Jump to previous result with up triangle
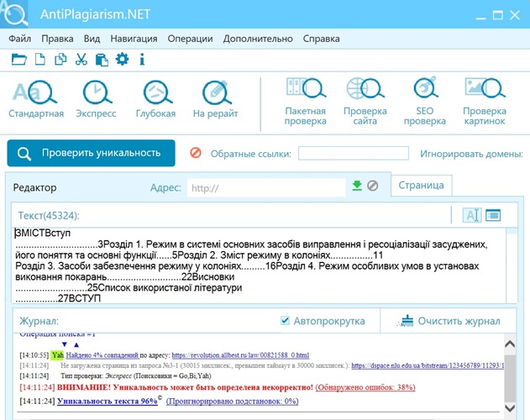Screen dimensions: 530x420 tap(76, 344)
